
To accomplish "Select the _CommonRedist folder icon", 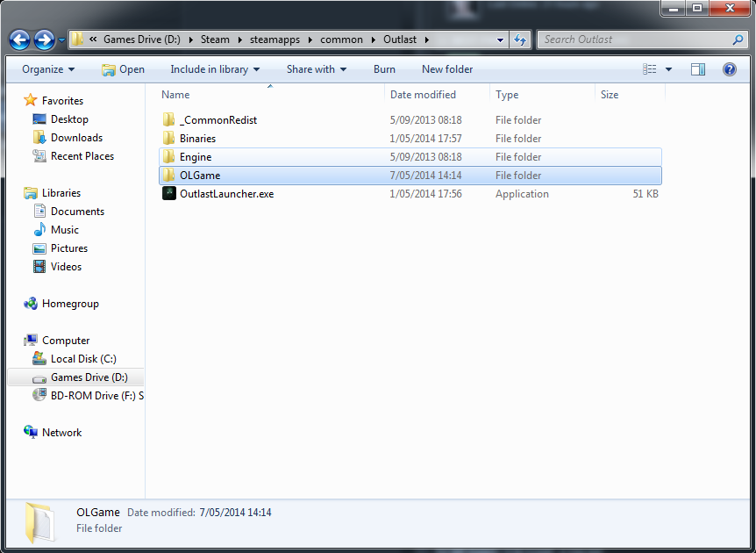I will [x=168, y=119].
